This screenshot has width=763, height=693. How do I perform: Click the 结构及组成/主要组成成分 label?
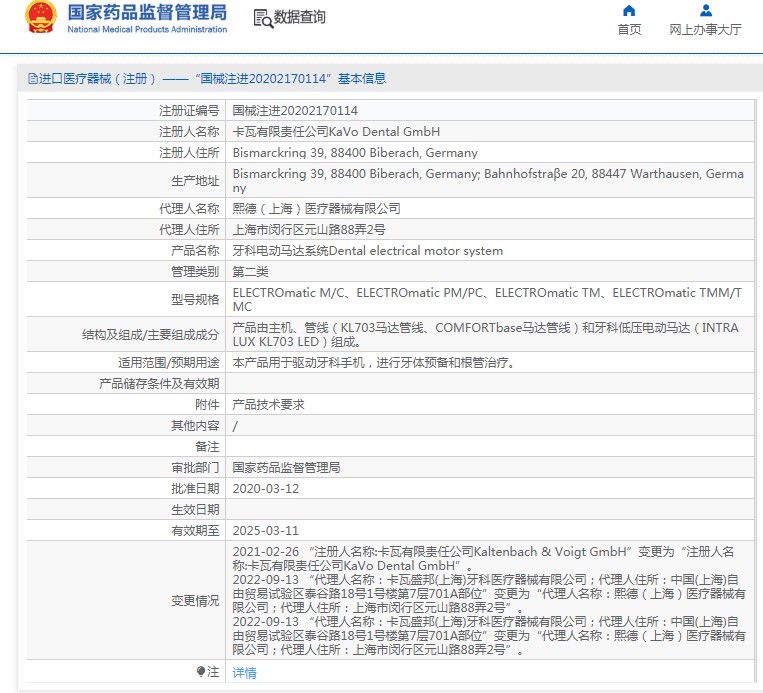(150, 334)
